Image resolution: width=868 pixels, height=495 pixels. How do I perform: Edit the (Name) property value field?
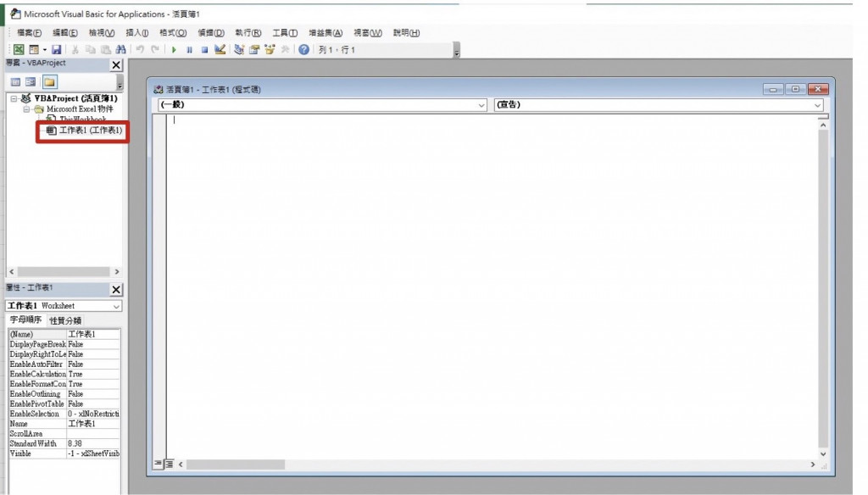[93, 335]
